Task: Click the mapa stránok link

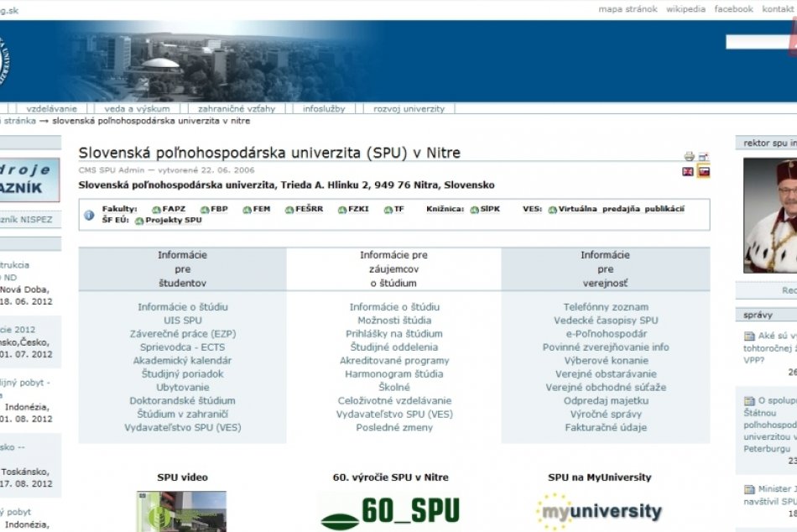Action: (628, 9)
